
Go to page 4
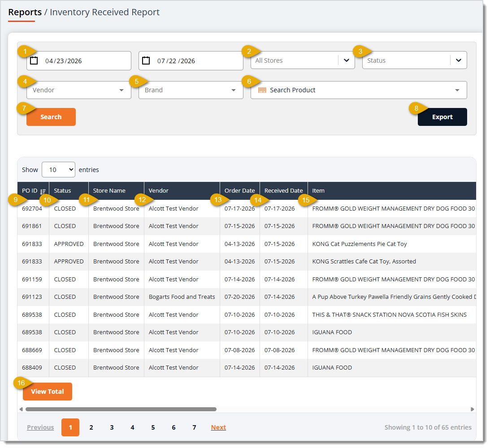pyautogui.click(x=133, y=427)
